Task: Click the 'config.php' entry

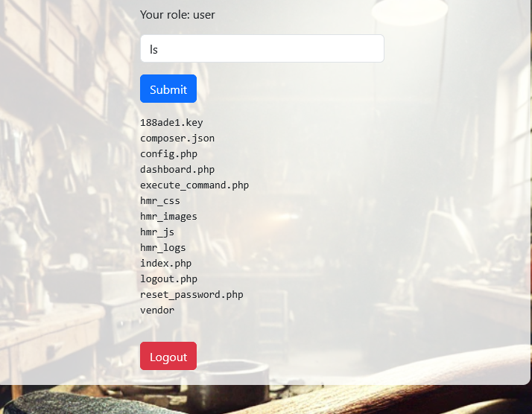Action: 169,154
